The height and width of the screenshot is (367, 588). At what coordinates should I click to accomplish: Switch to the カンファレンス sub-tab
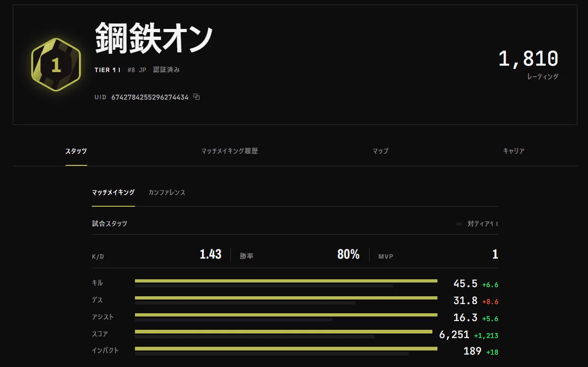pos(167,192)
